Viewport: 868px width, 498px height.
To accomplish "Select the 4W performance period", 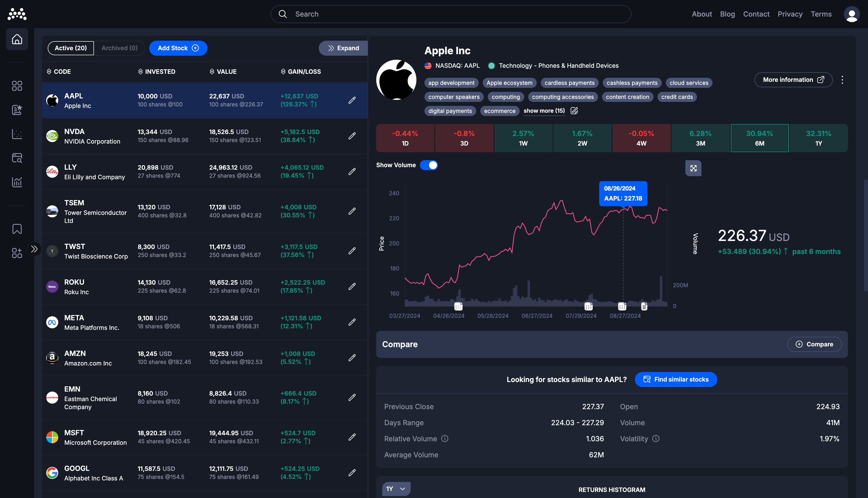I will click(641, 138).
